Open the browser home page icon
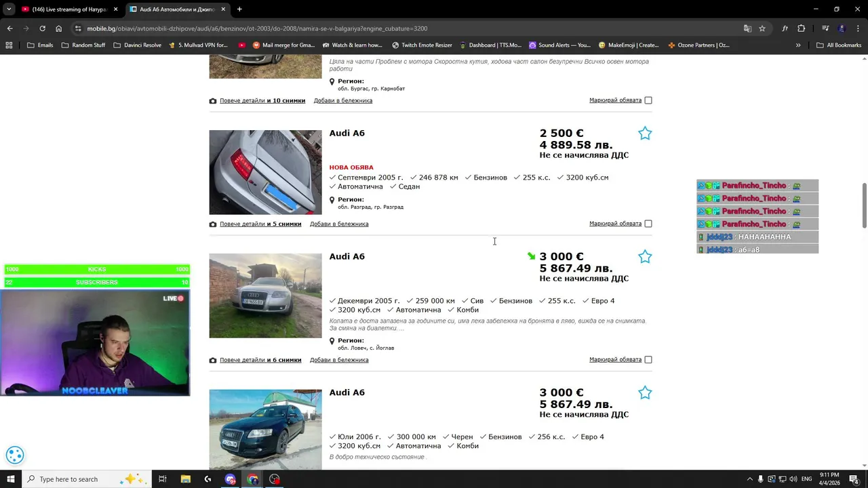This screenshot has height=488, width=868. click(x=59, y=28)
